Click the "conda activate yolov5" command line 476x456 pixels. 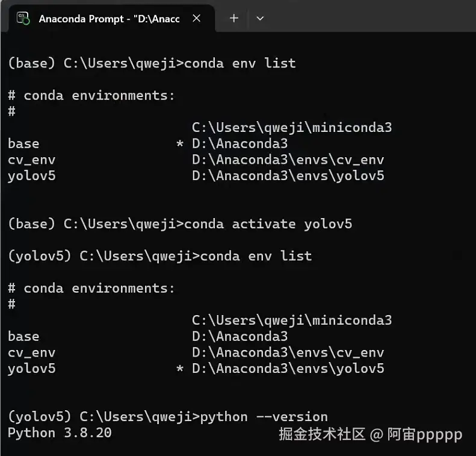click(268, 224)
